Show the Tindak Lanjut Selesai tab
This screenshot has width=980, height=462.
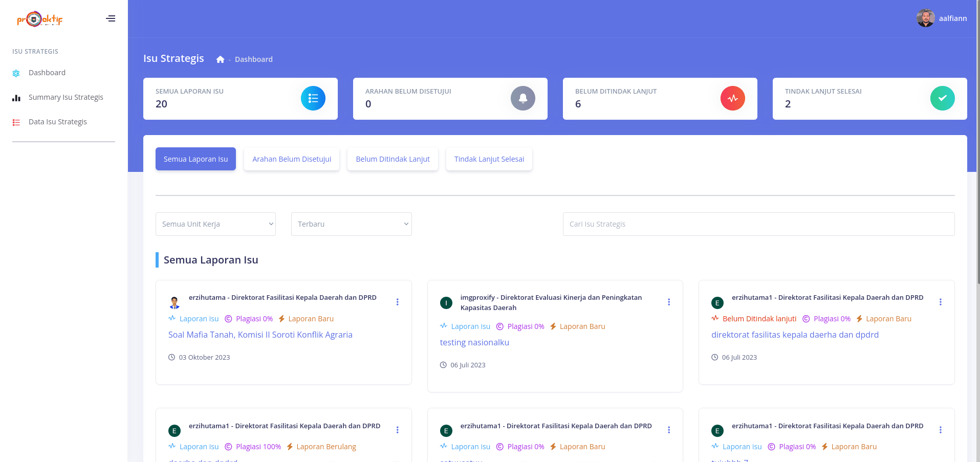coord(489,159)
